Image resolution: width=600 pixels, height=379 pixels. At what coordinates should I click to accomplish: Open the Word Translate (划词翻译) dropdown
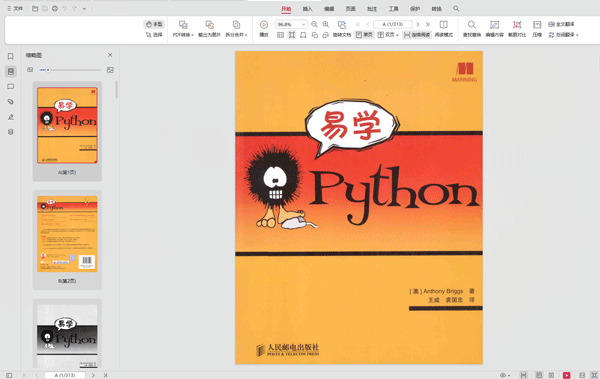click(x=563, y=35)
